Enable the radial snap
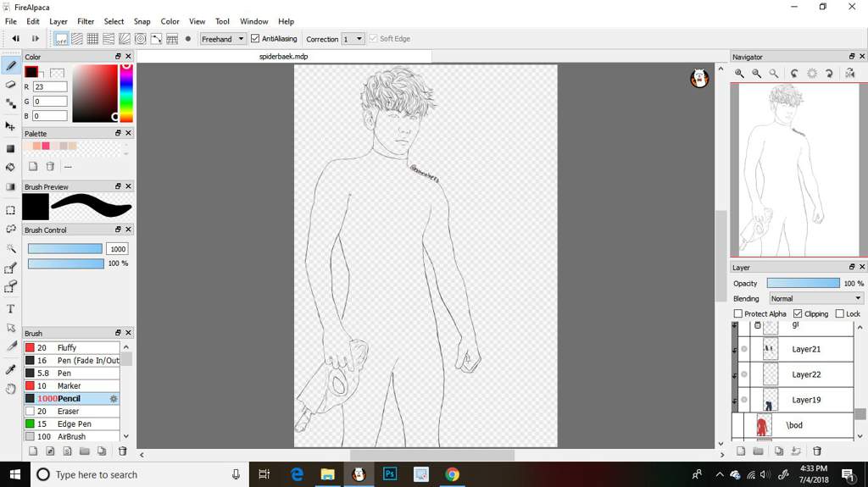The image size is (868, 487). 125,39
